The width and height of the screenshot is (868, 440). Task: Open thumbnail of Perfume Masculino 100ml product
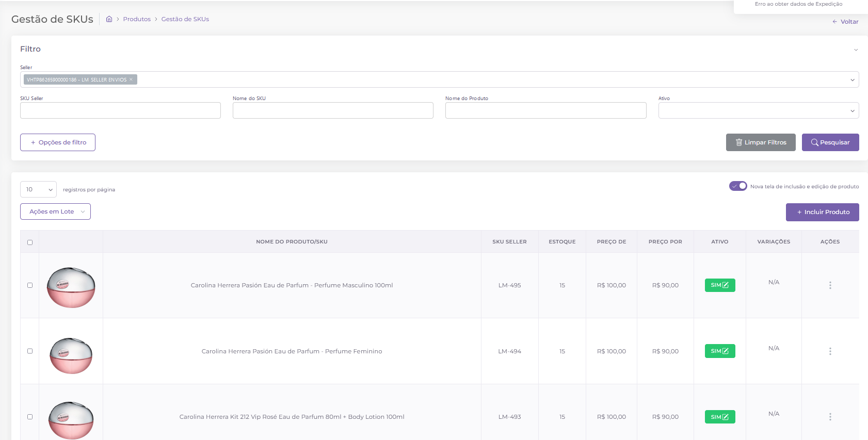[x=71, y=287]
